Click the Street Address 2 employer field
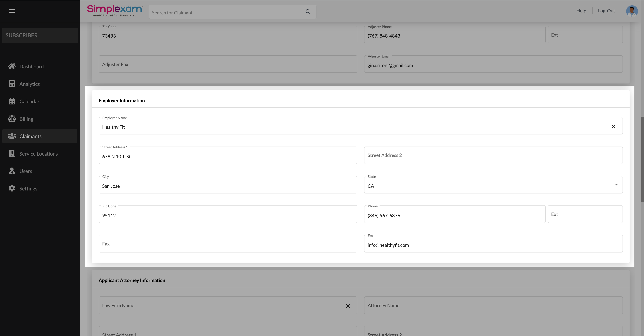 (x=493, y=155)
